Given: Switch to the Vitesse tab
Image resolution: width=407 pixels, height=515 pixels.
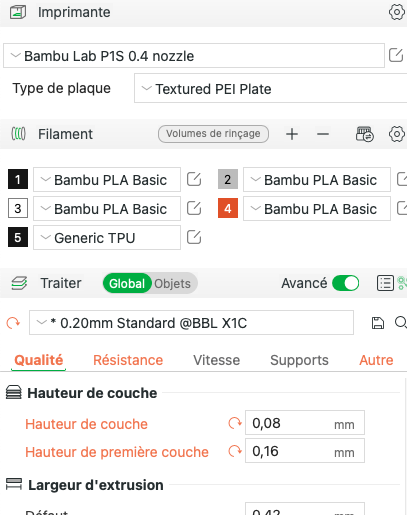Looking at the screenshot, I should coord(217,360).
